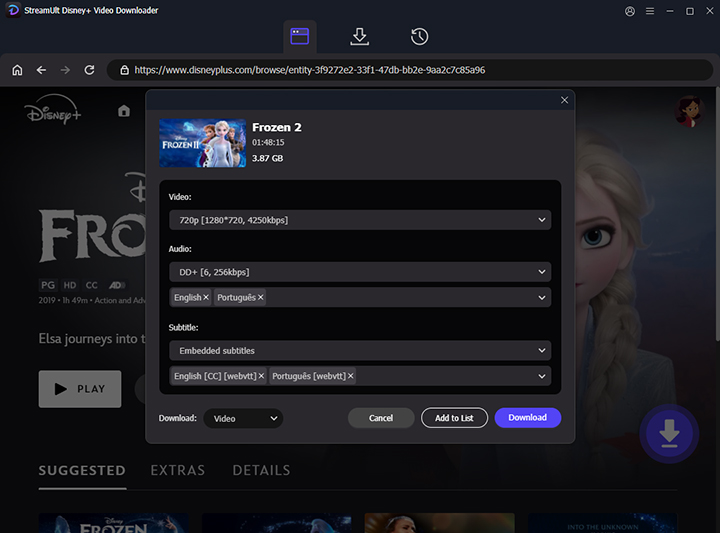Click the Frozen 2 poster thumbnail
This screenshot has width=720, height=533.
point(202,143)
